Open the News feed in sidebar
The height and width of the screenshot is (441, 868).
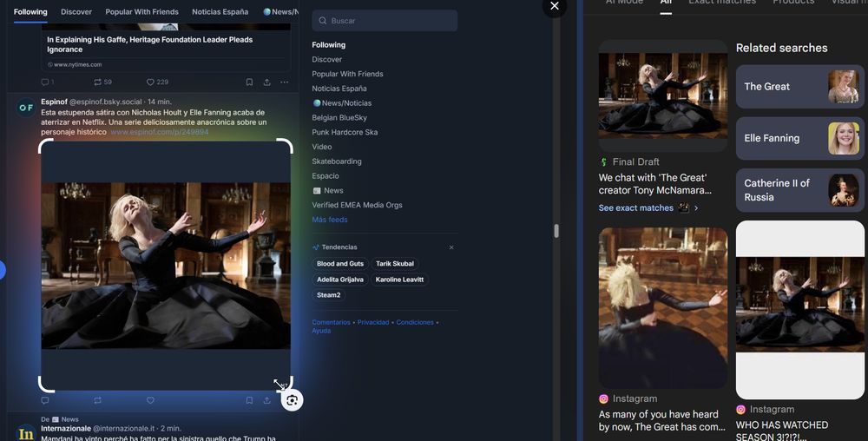coord(328,190)
